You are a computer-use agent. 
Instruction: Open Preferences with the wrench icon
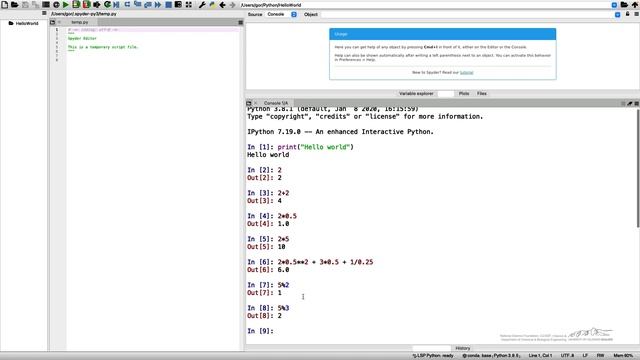click(x=202, y=5)
